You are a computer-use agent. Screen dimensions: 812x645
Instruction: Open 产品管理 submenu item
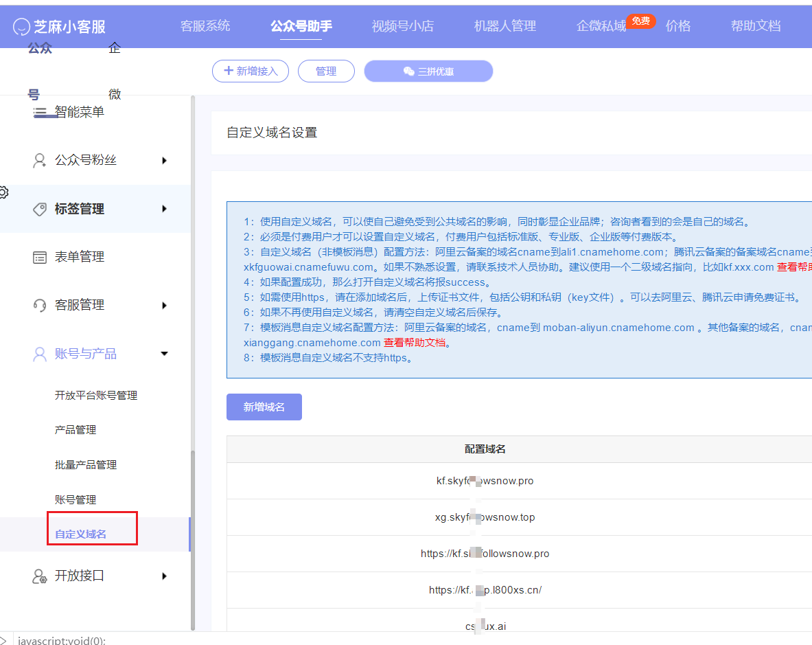[76, 430]
